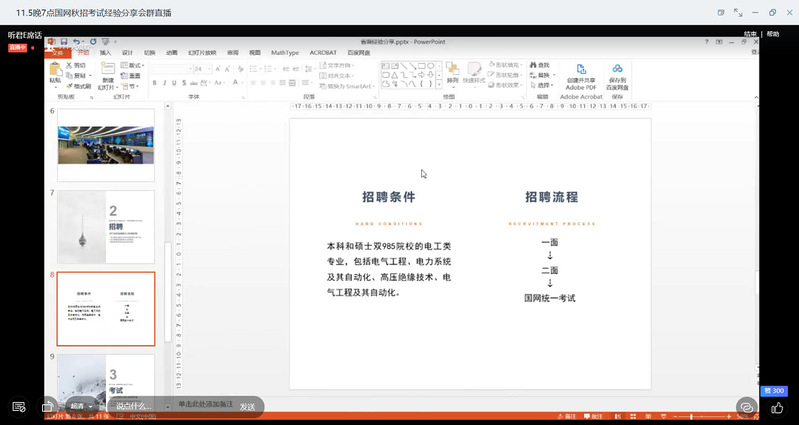Click the New Slide (新建幻灯片) icon
The width and height of the screenshot is (799, 425).
pyautogui.click(x=108, y=71)
